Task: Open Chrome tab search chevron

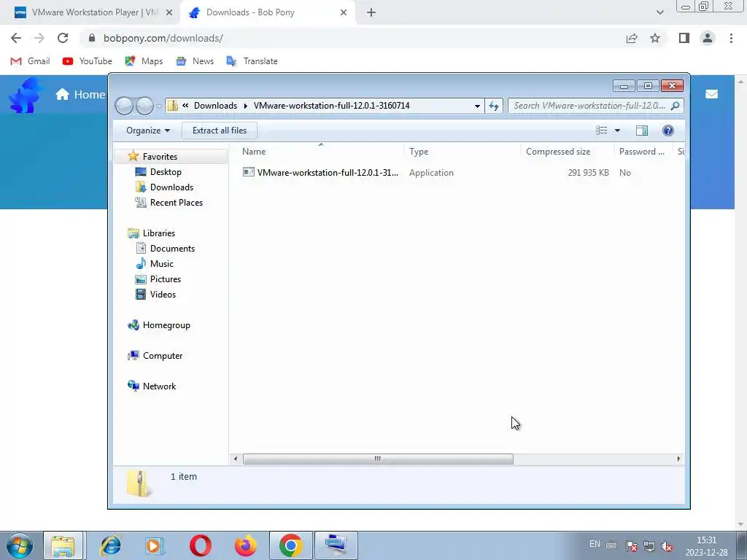Action: tap(659, 12)
